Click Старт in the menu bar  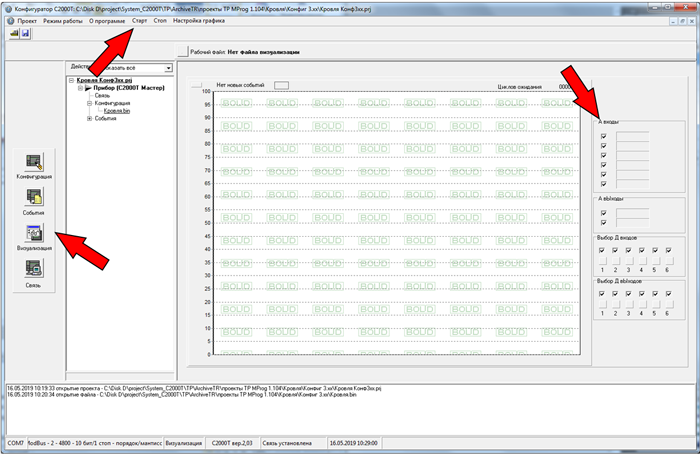point(141,20)
